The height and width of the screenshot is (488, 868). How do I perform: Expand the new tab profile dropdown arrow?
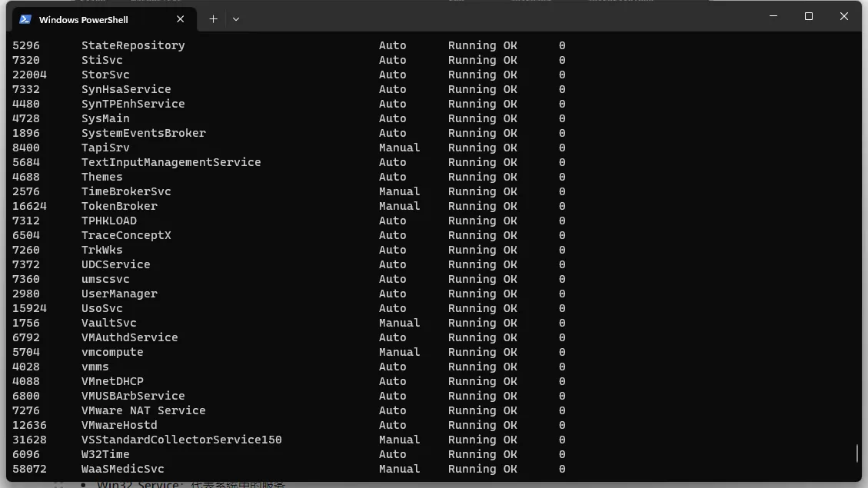236,19
